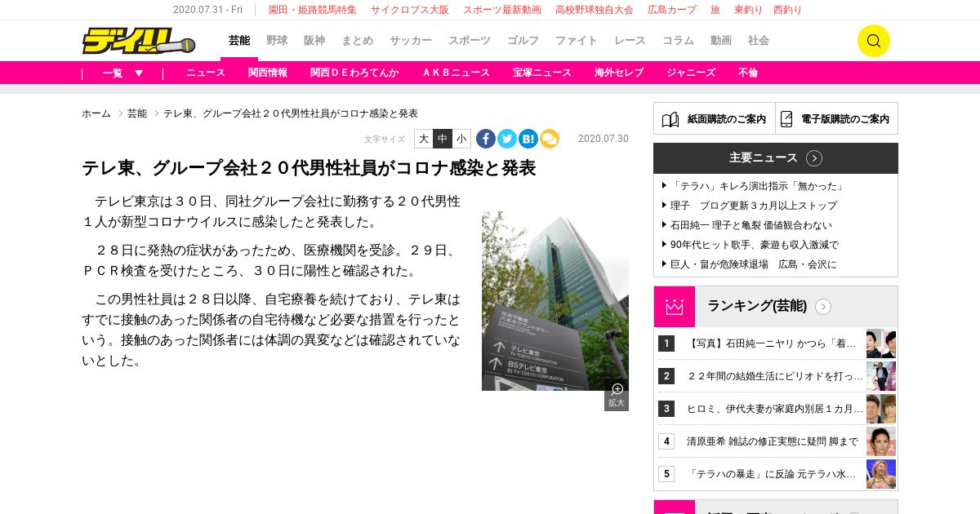The height and width of the screenshot is (514, 980).
Task: Open the 社会 tab
Action: click(x=759, y=41)
